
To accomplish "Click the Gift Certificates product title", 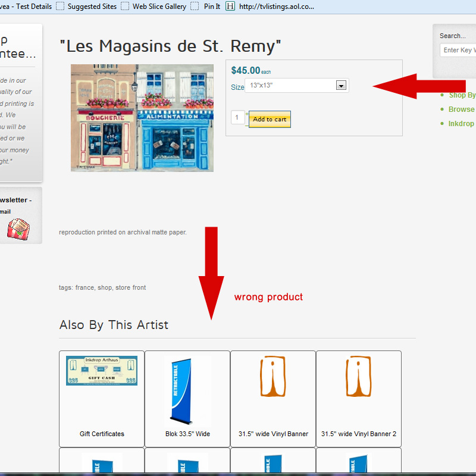I will coord(102,434).
